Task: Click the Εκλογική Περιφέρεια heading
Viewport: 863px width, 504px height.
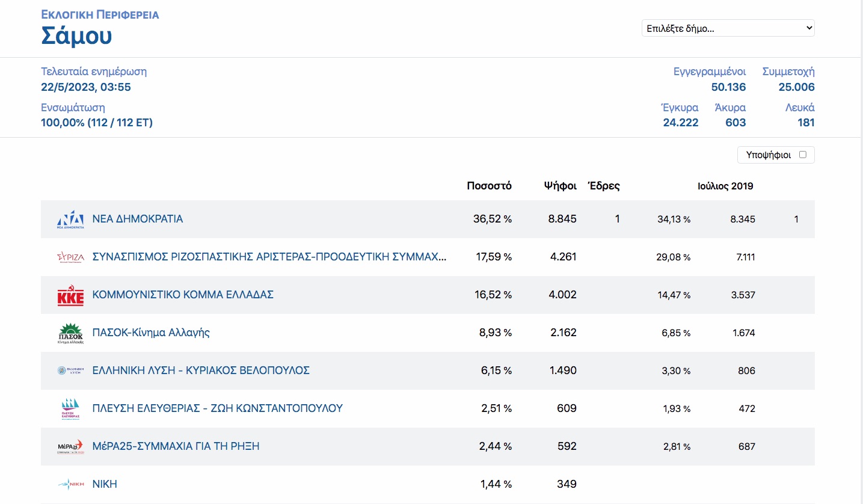Action: [x=100, y=14]
